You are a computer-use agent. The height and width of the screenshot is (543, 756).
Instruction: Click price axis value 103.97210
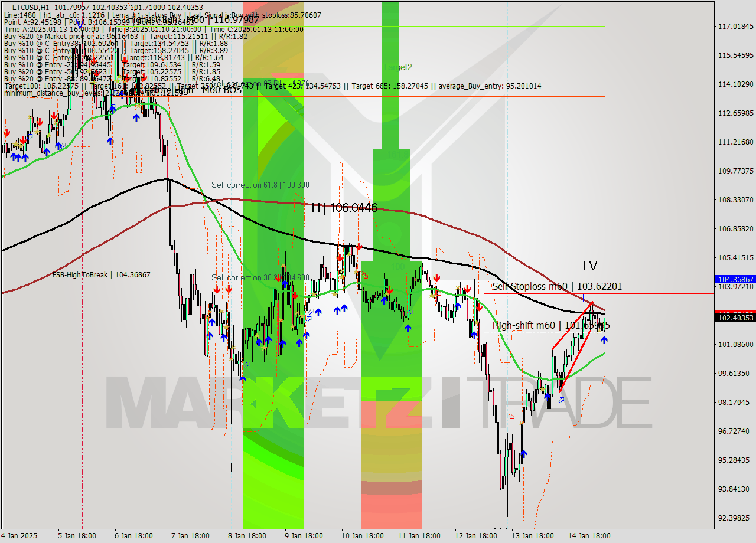pos(735,286)
